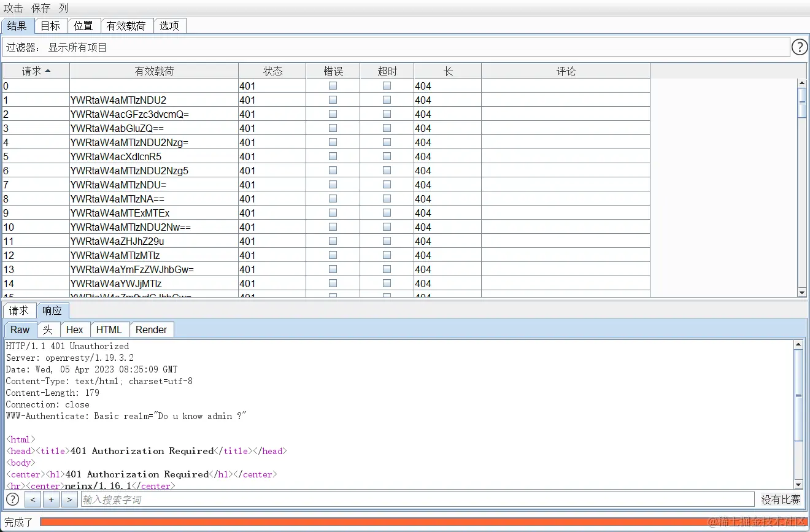Sort by the 超时 column header
This screenshot has height=532, width=810.
tap(387, 71)
